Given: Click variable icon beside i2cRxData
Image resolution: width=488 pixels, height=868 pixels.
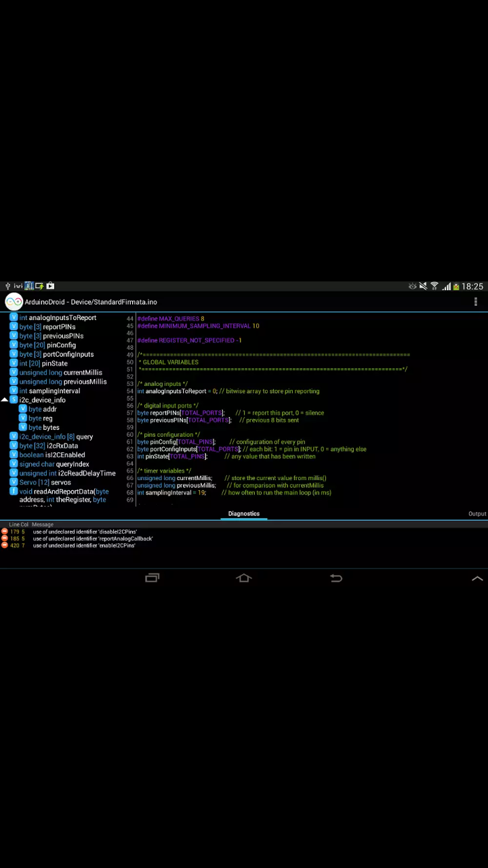Looking at the screenshot, I should pyautogui.click(x=14, y=446).
